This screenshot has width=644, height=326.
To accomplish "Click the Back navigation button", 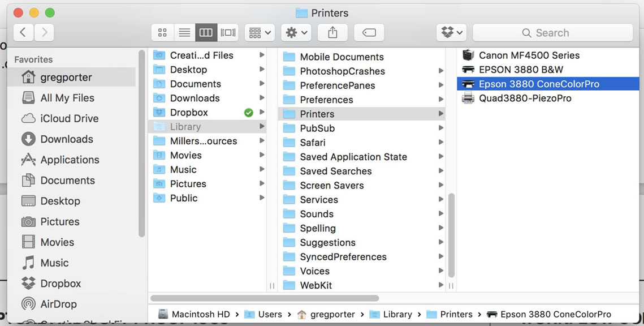I will [x=23, y=32].
